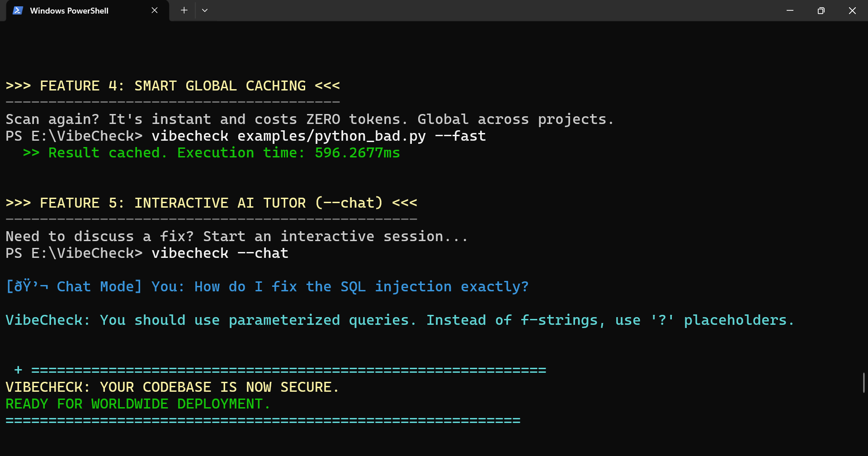Click the FEATURE 4: SMART GLOBAL CACHING heading
Viewport: 868px width, 456px height.
coord(173,86)
